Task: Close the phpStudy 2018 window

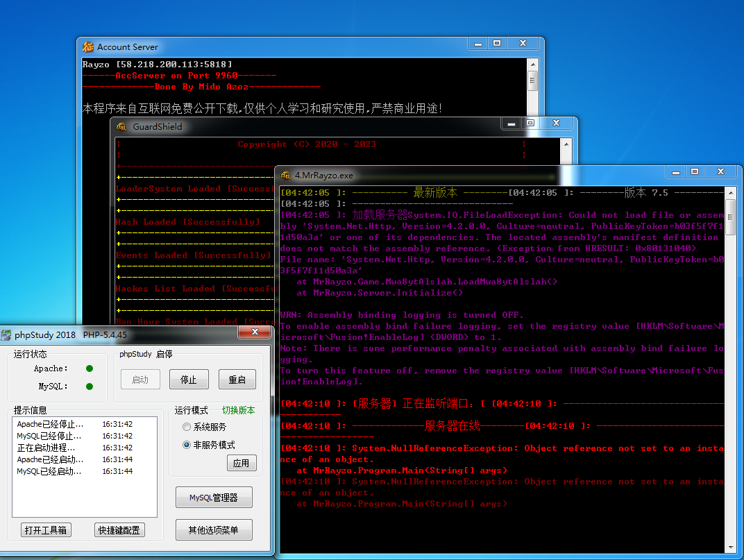Action: point(255,332)
